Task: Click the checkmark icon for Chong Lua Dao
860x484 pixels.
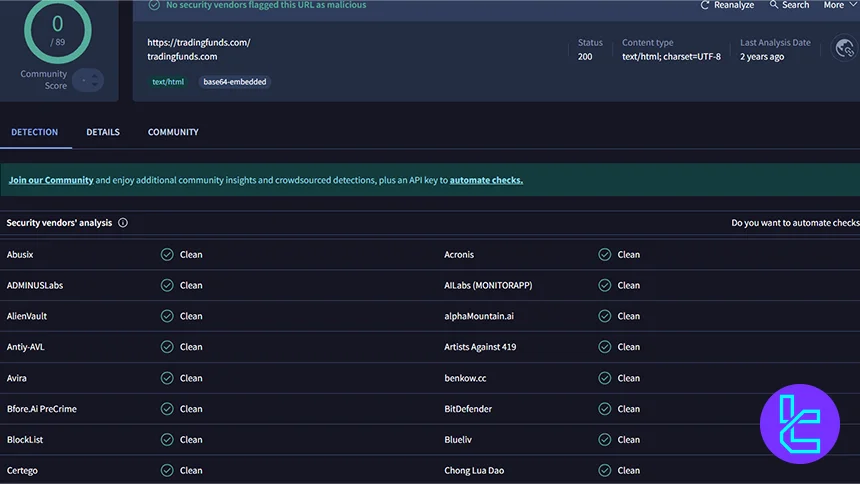Action: (604, 470)
